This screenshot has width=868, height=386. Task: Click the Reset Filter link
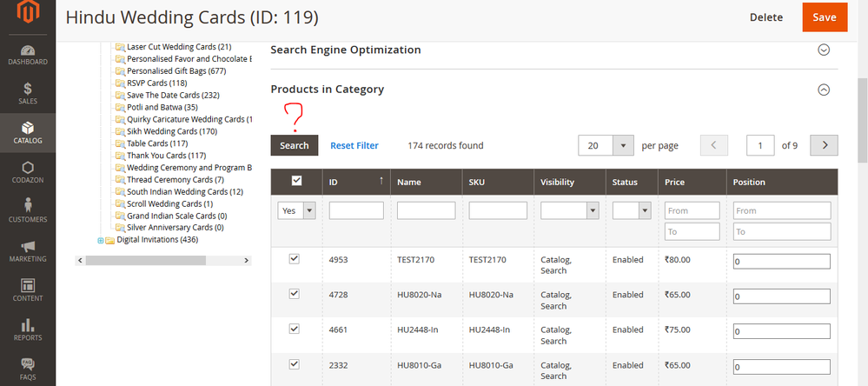tap(354, 145)
